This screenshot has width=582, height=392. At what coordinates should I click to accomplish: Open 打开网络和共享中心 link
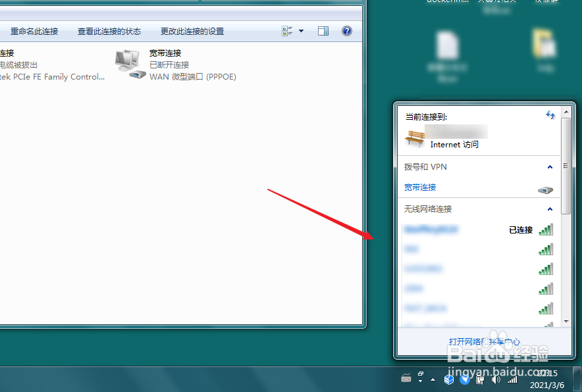pyautogui.click(x=485, y=341)
